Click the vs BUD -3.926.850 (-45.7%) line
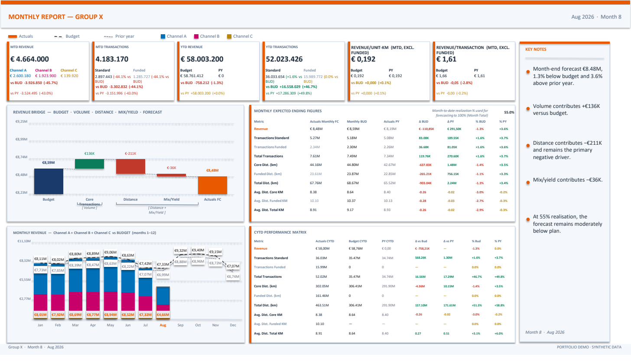This screenshot has width=631, height=364. point(34,82)
